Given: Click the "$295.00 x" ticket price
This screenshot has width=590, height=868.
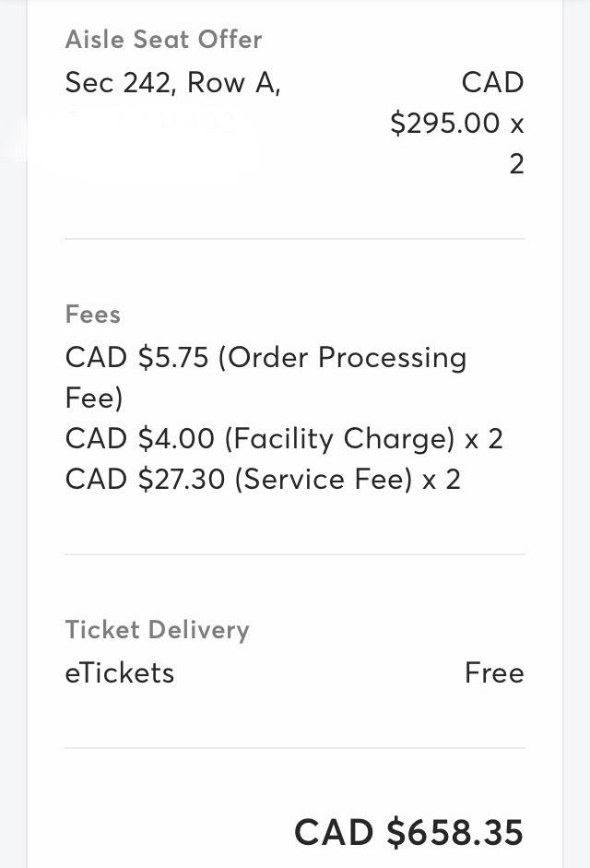Looking at the screenshot, I should (456, 124).
